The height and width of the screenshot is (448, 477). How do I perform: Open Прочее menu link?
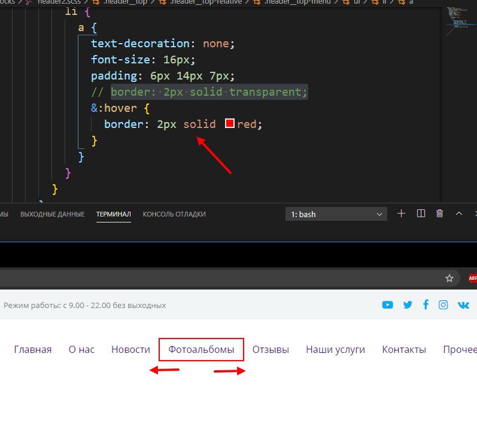point(460,349)
